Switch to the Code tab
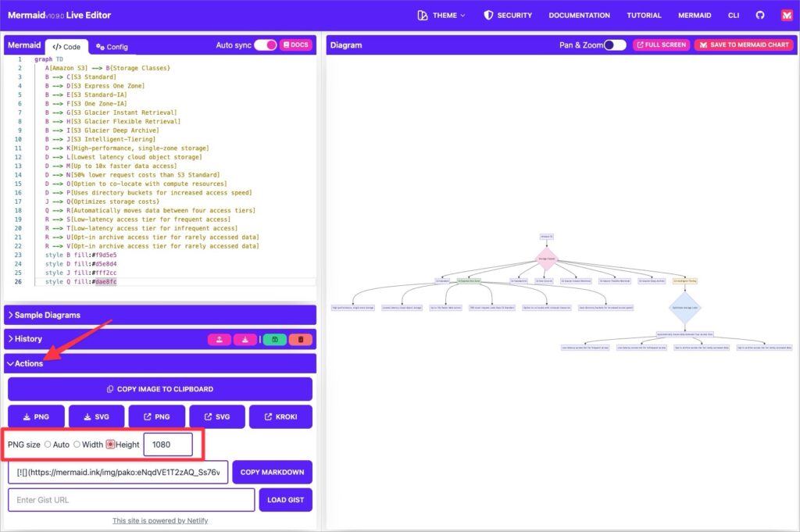Screen dimensions: 800x532 point(67,46)
